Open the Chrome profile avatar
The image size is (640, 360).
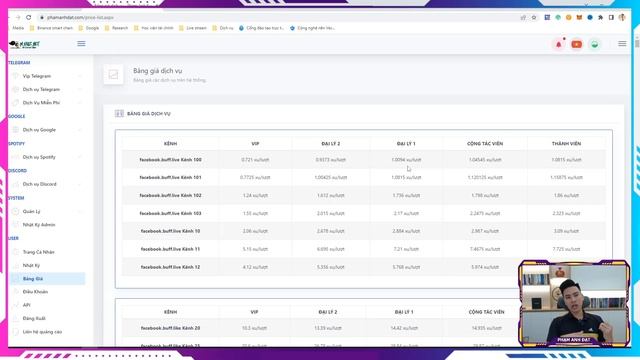coord(622,18)
